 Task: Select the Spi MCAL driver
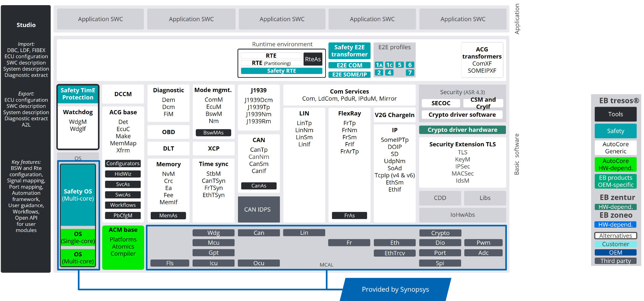440,263
